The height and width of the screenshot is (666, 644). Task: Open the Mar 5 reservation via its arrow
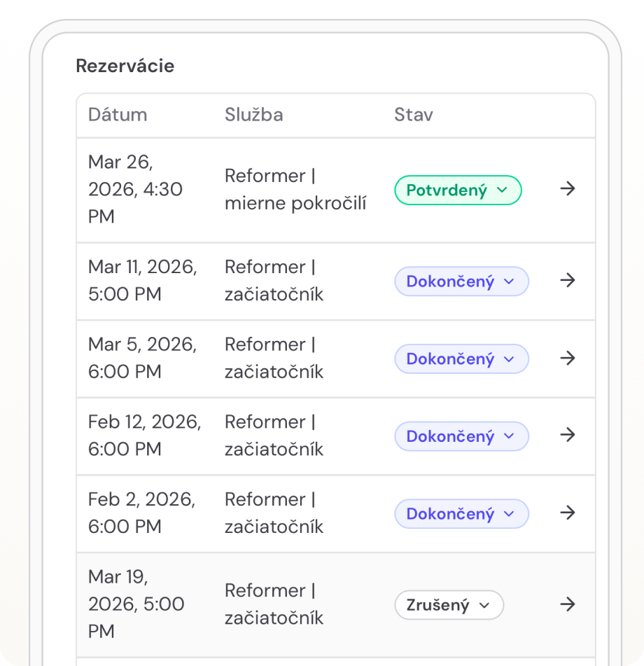point(567,358)
